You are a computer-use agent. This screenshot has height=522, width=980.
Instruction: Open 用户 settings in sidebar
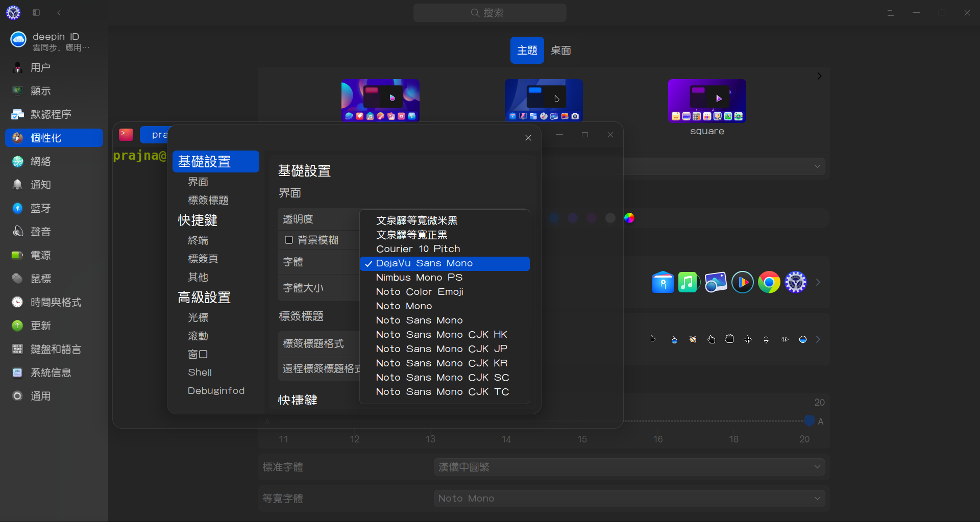point(54,67)
